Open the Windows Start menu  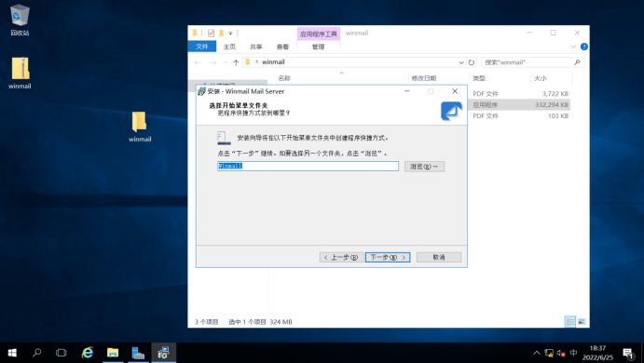12,353
